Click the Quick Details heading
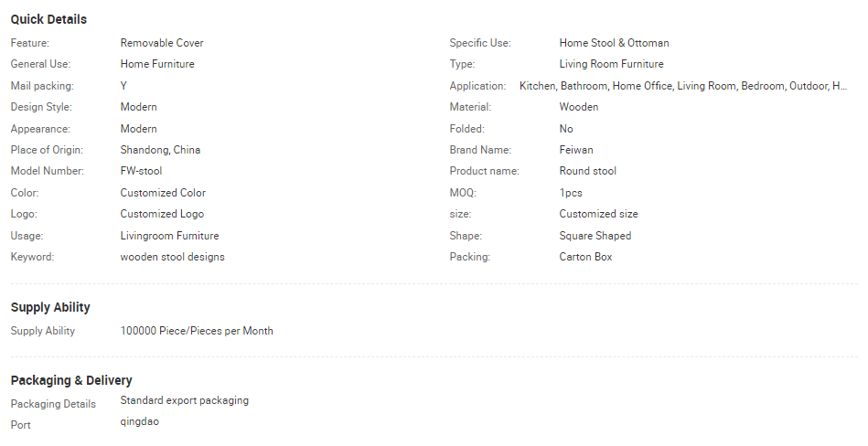The image size is (868, 446). [x=48, y=19]
